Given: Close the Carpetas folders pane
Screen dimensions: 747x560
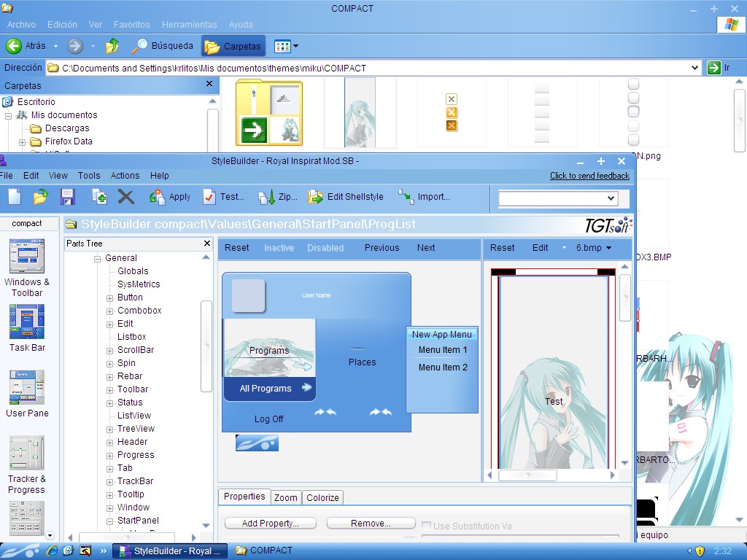Looking at the screenshot, I should [x=209, y=84].
